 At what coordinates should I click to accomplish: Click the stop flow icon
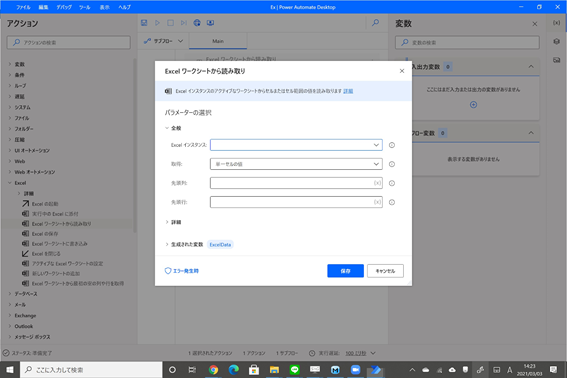170,23
